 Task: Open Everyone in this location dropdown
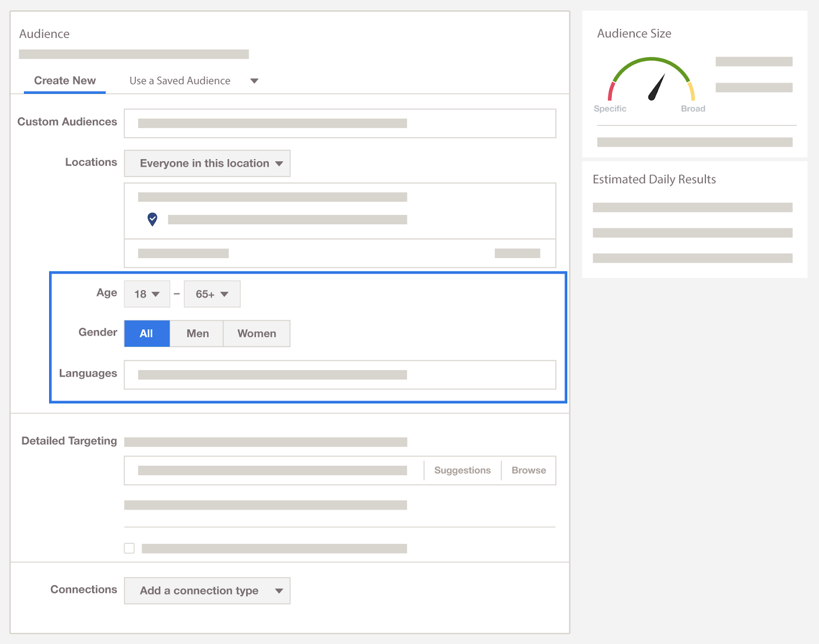(x=207, y=163)
